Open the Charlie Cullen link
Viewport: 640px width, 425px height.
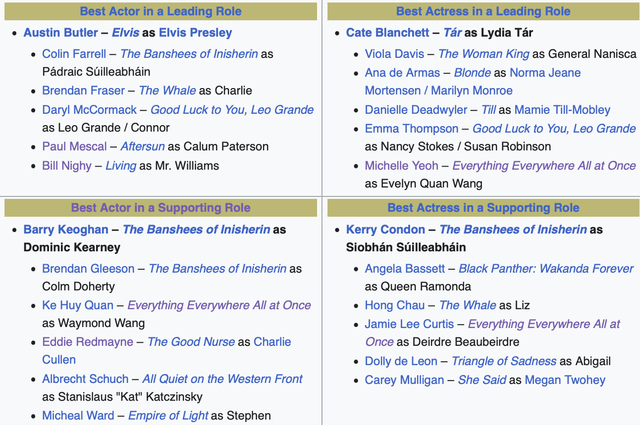click(167, 351)
